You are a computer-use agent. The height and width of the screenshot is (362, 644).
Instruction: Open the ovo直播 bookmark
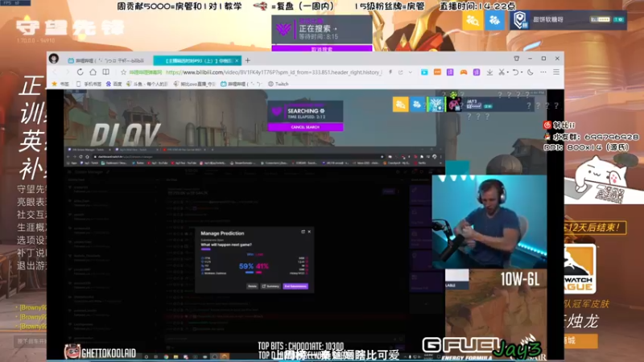point(194,84)
